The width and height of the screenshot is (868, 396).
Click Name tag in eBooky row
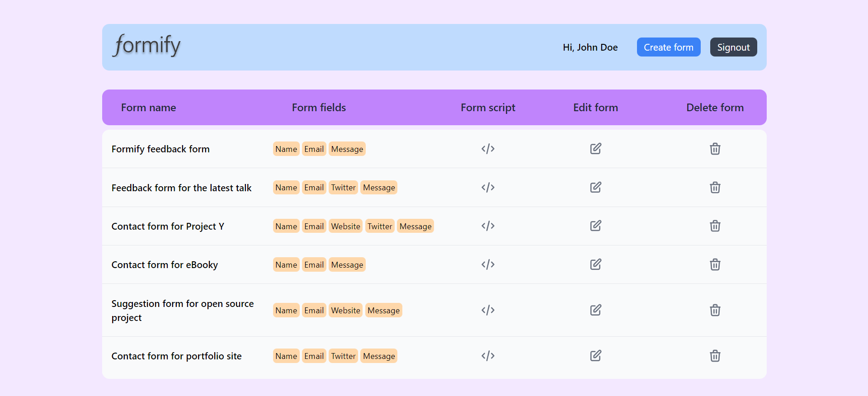click(286, 265)
